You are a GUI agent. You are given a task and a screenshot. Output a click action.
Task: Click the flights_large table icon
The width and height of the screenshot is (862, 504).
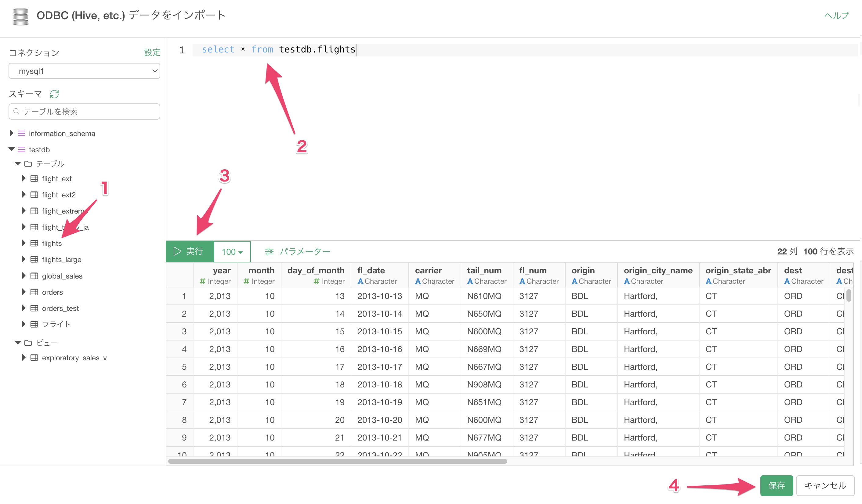pyautogui.click(x=34, y=259)
